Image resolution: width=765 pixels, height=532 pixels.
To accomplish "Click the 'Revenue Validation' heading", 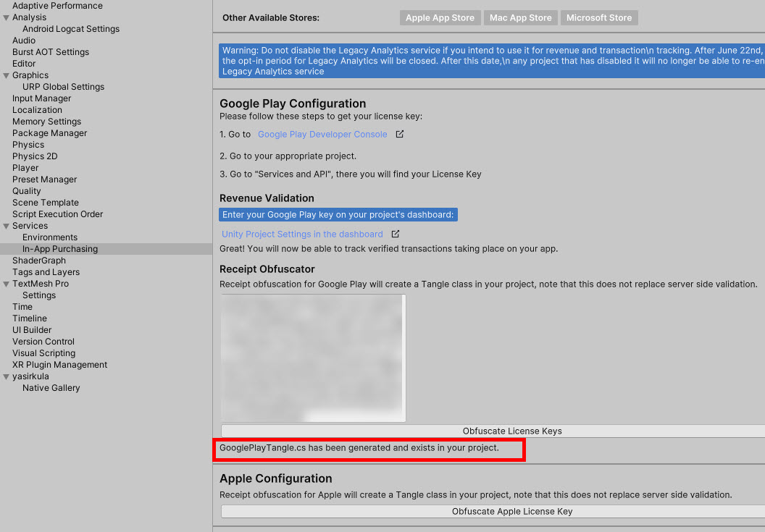I will [267, 198].
